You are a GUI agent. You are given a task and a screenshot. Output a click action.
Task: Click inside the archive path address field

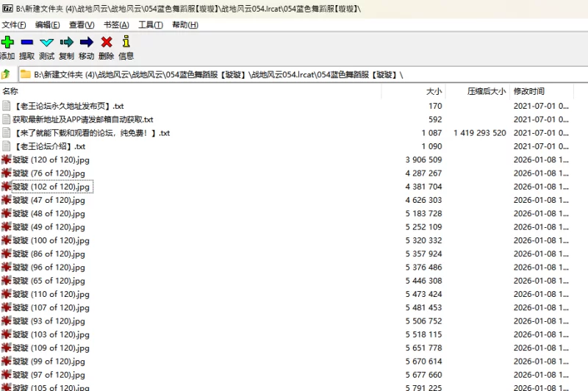pyautogui.click(x=294, y=74)
